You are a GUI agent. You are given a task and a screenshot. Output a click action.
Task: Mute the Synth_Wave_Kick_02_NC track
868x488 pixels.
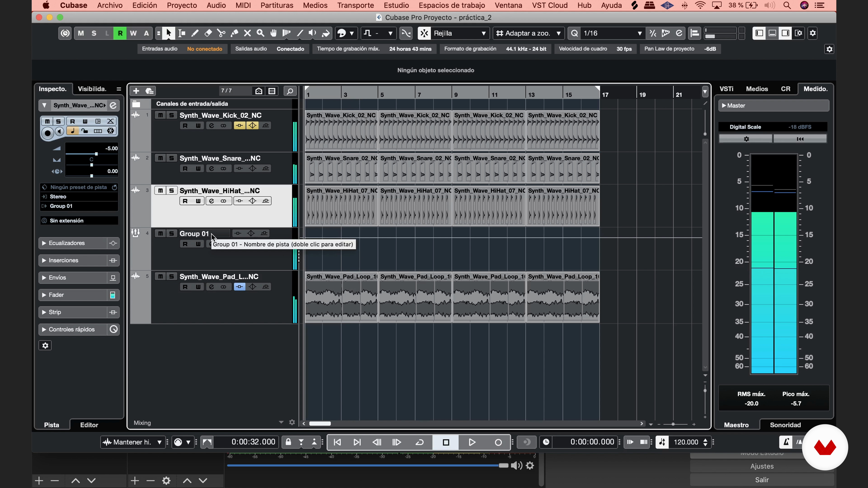(x=160, y=115)
